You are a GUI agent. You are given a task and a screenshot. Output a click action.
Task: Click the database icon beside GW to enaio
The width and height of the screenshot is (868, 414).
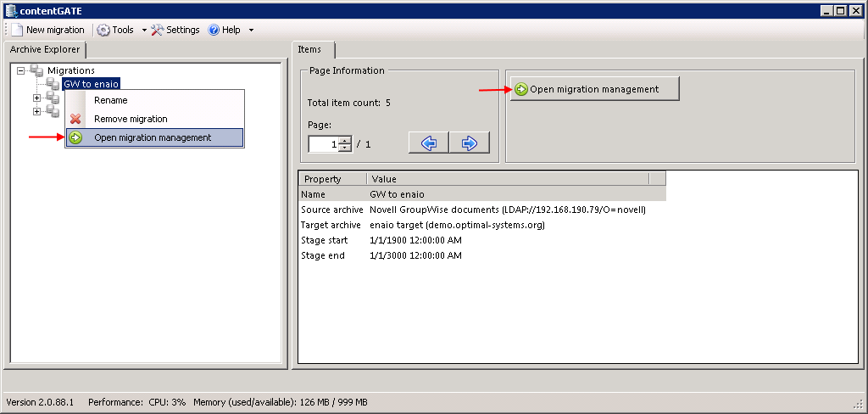coord(53,84)
